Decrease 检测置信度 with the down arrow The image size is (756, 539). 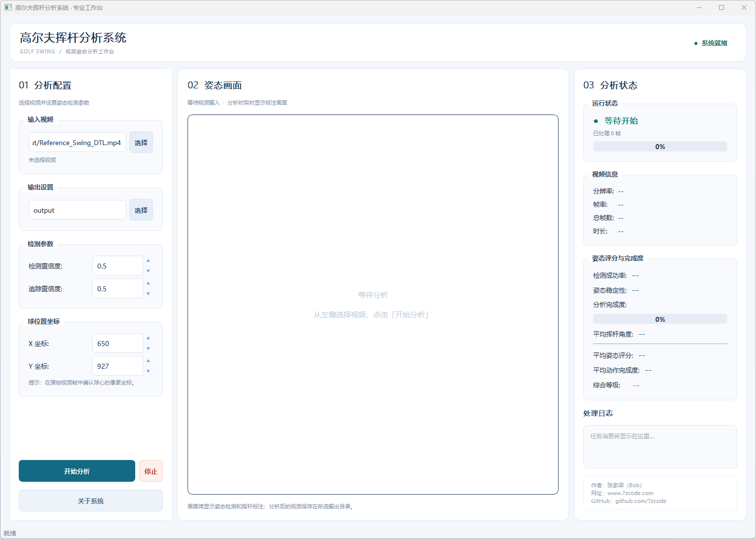coord(148,271)
